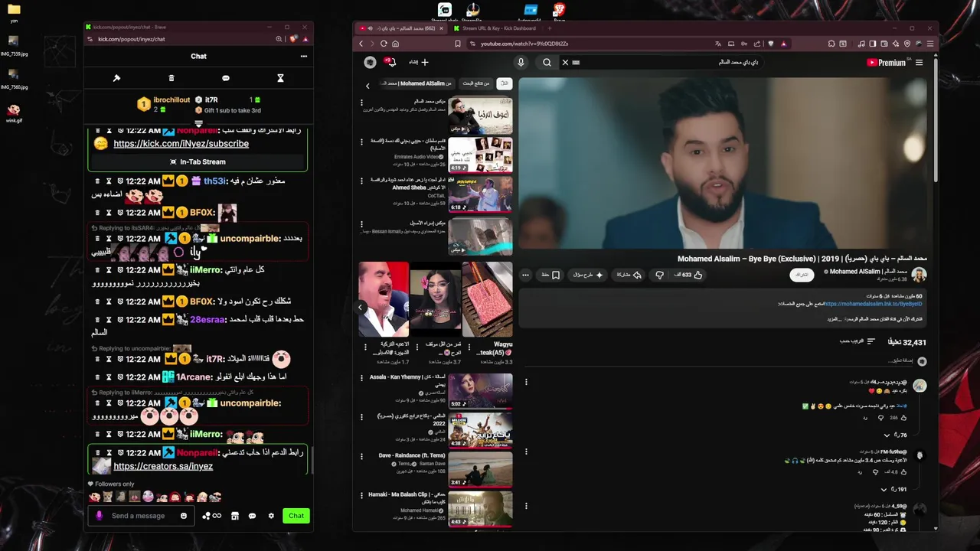Open the channel points infinity icon
The height and width of the screenshot is (551, 980).
[212, 516]
